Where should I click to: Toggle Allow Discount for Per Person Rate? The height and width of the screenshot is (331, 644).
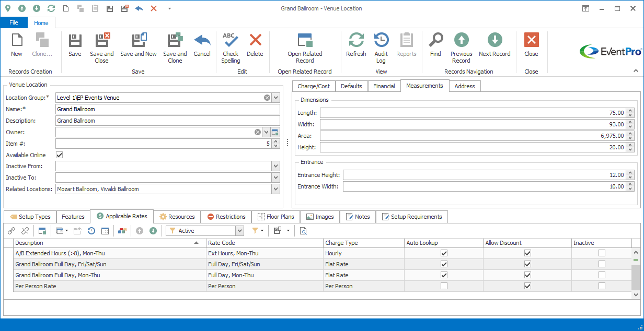click(x=528, y=286)
